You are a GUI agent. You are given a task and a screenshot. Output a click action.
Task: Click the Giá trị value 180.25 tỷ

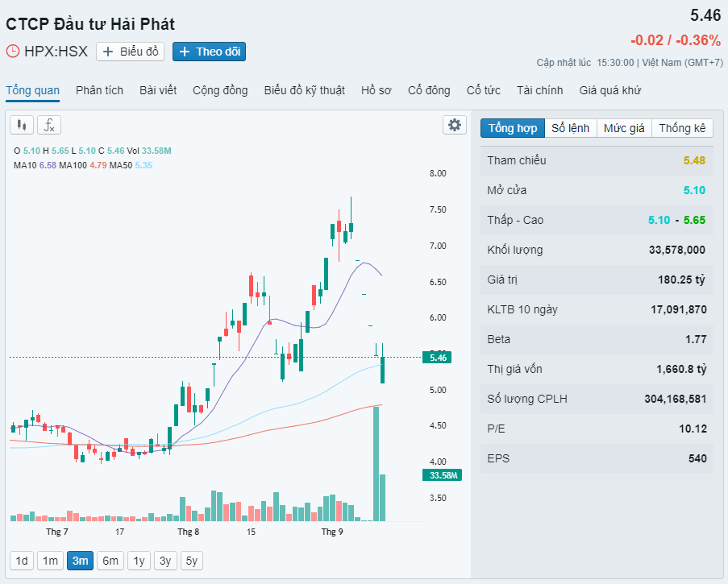pos(681,280)
